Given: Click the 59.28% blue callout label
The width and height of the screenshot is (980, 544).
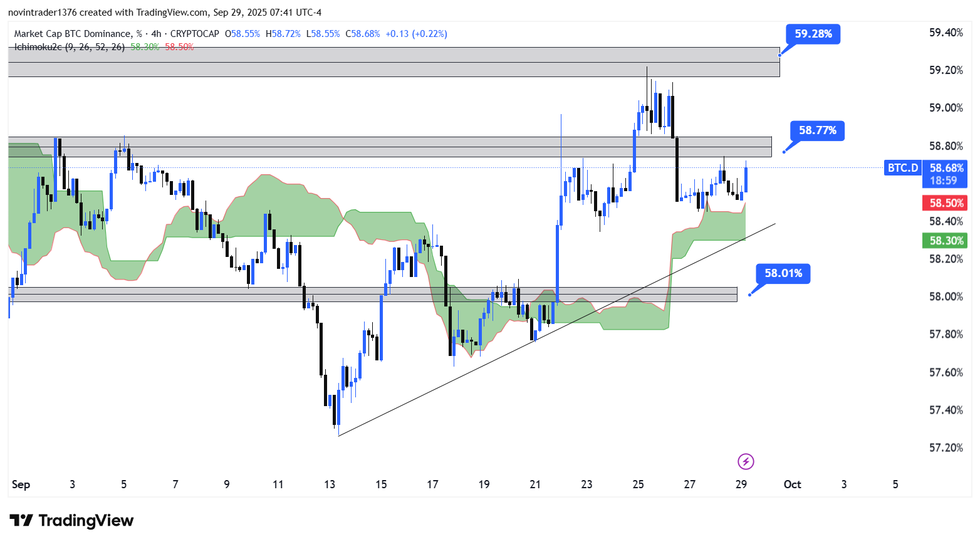Looking at the screenshot, I should click(813, 34).
